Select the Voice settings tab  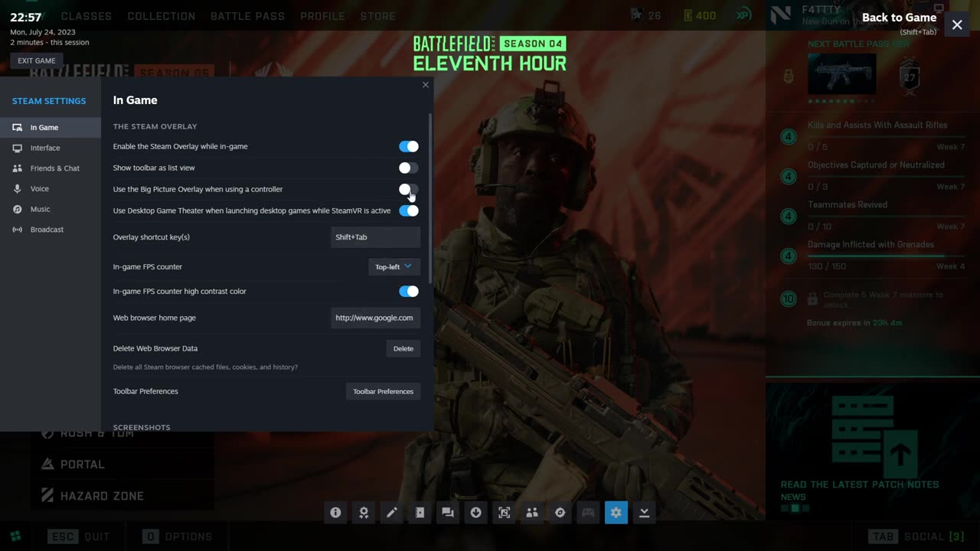coord(51,189)
